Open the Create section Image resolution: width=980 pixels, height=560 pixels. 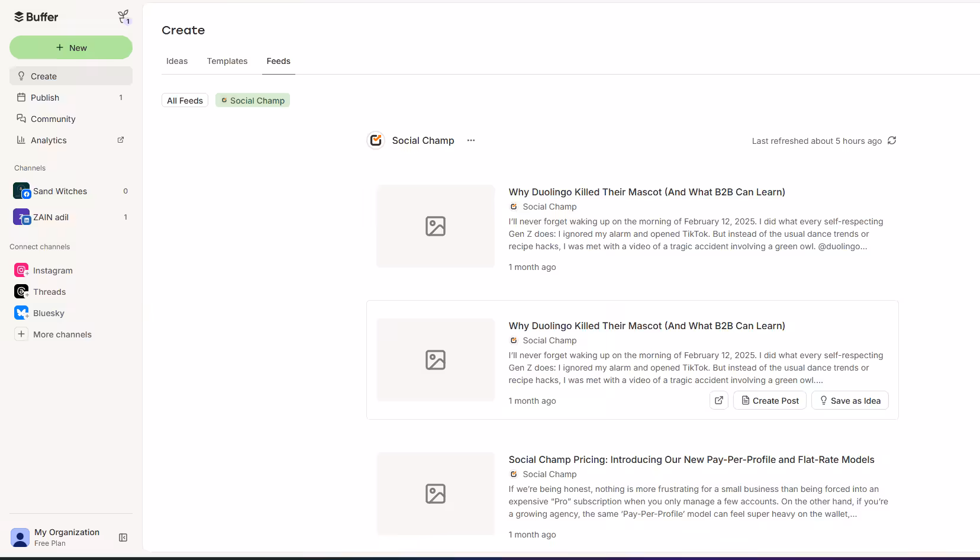click(71, 76)
